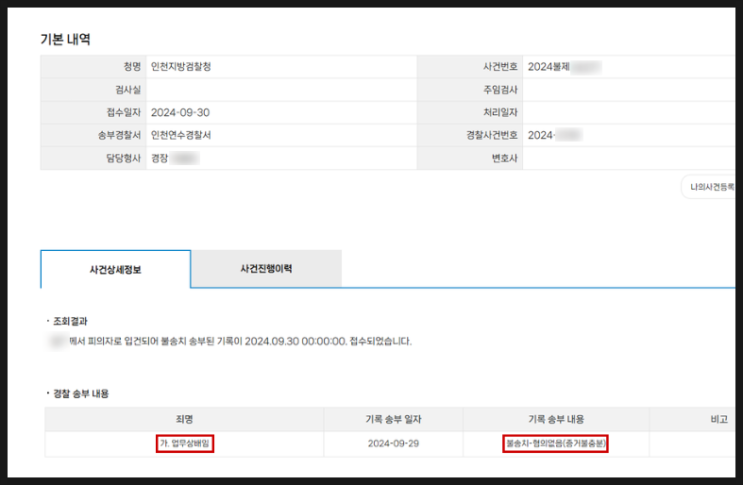
Task: Click the 가. 업무상배임 crime cell
Action: pos(185,443)
